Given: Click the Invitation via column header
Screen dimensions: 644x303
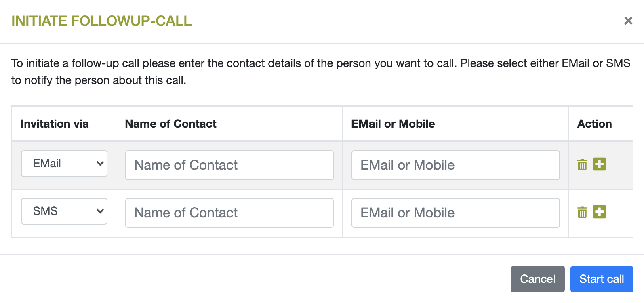Looking at the screenshot, I should point(55,124).
